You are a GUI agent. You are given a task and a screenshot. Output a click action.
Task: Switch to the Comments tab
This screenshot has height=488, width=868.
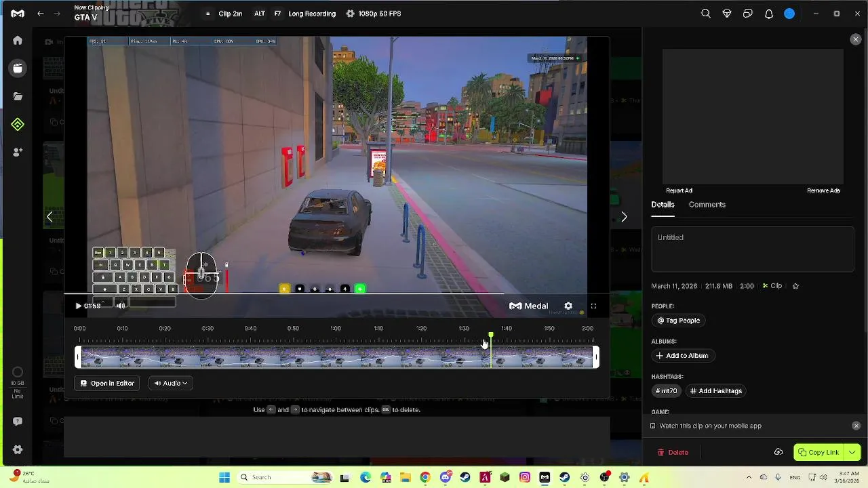(707, 205)
